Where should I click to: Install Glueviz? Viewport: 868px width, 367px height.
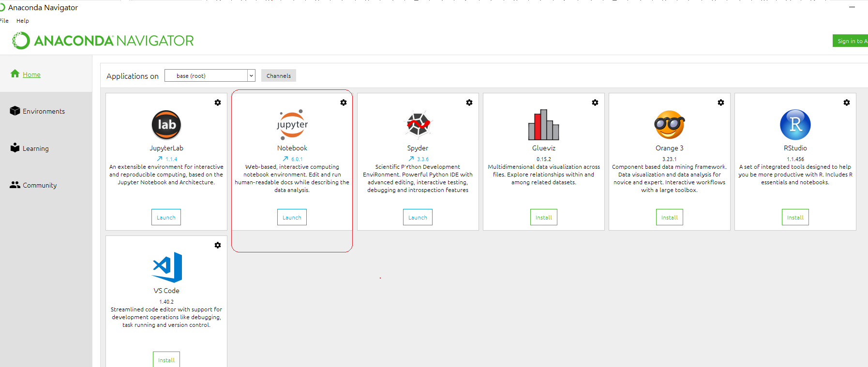point(544,217)
